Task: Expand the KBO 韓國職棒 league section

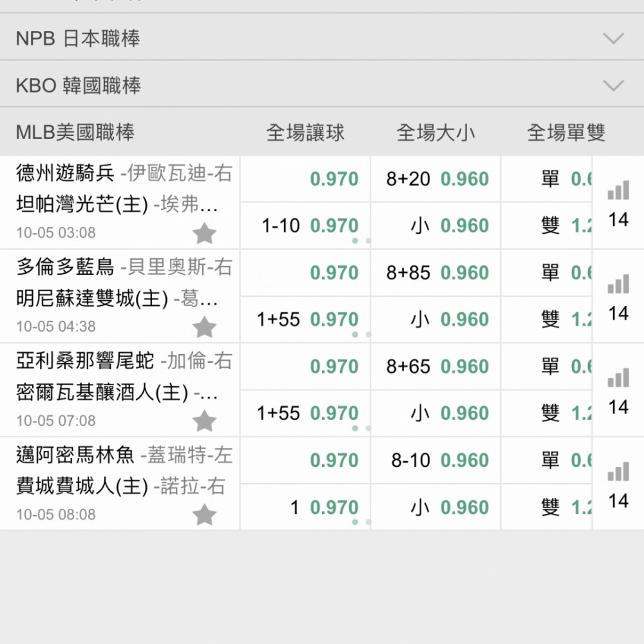Action: (x=322, y=85)
